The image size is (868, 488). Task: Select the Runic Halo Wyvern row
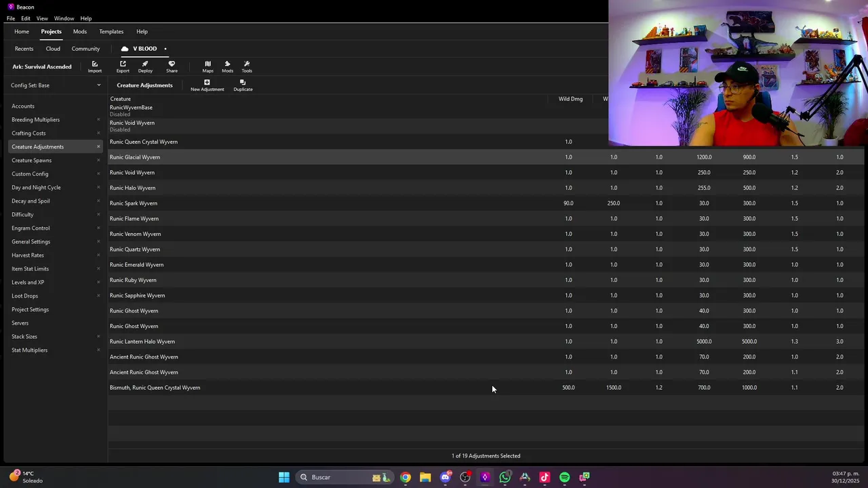pyautogui.click(x=486, y=188)
